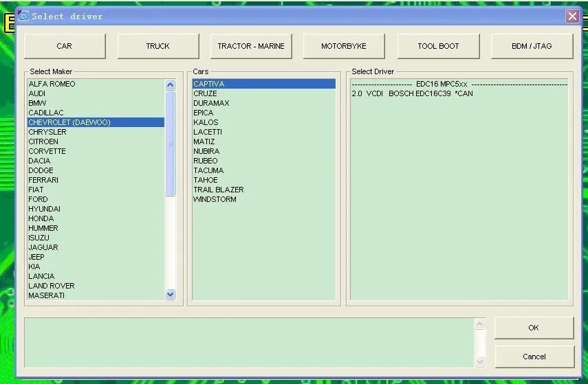This screenshot has width=588, height=384.
Task: Select LAND ROVER in the maker list
Action: (x=96, y=286)
